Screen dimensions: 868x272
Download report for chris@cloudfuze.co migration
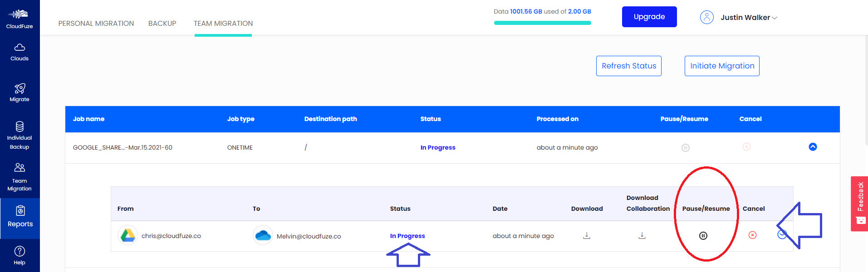pos(587,236)
